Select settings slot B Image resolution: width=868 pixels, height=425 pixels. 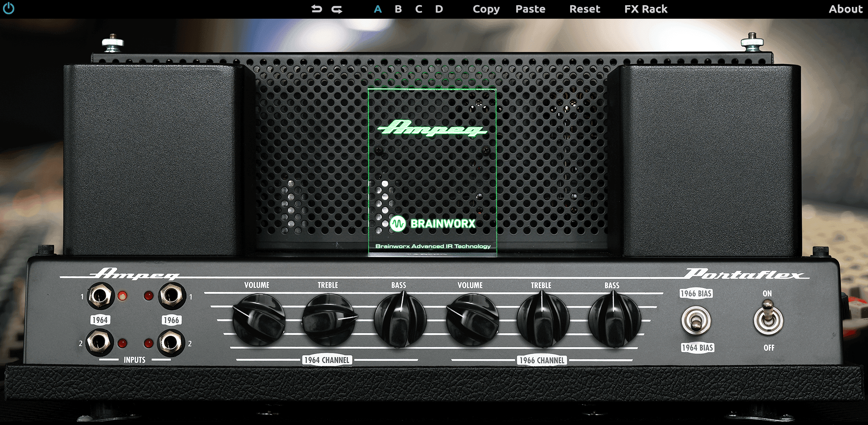click(398, 9)
